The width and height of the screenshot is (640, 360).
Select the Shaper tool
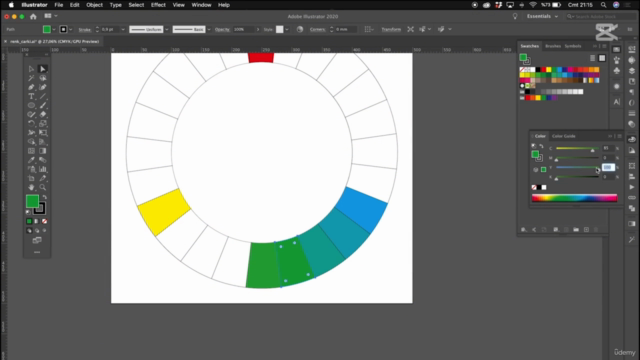(31, 114)
